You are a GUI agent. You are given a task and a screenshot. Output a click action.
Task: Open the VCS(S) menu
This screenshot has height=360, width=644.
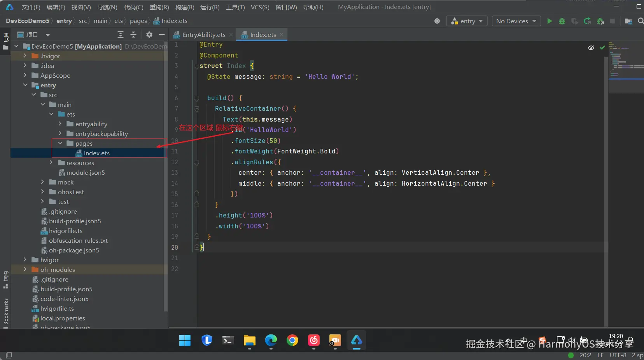pyautogui.click(x=260, y=7)
